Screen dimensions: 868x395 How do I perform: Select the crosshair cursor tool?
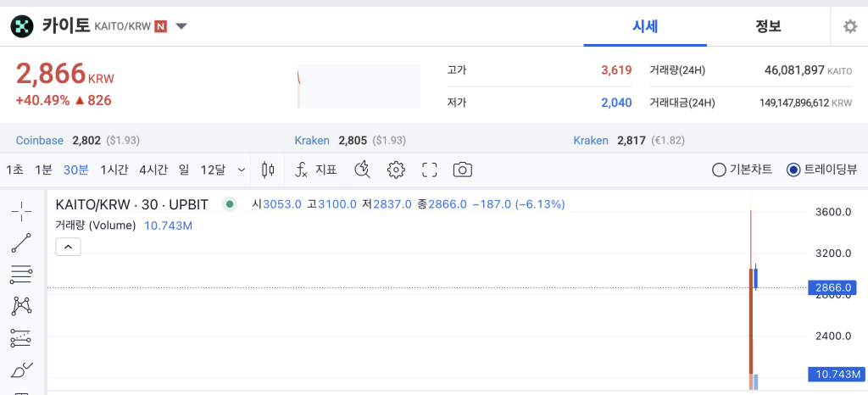pyautogui.click(x=21, y=211)
